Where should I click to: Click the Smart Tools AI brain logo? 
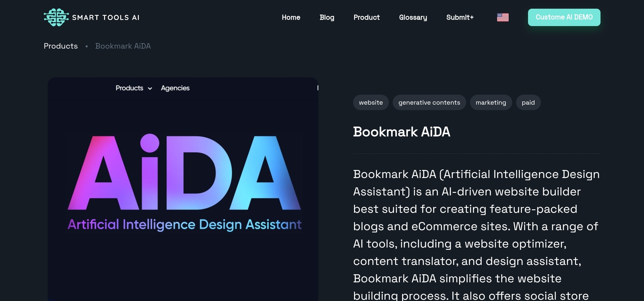point(56,17)
